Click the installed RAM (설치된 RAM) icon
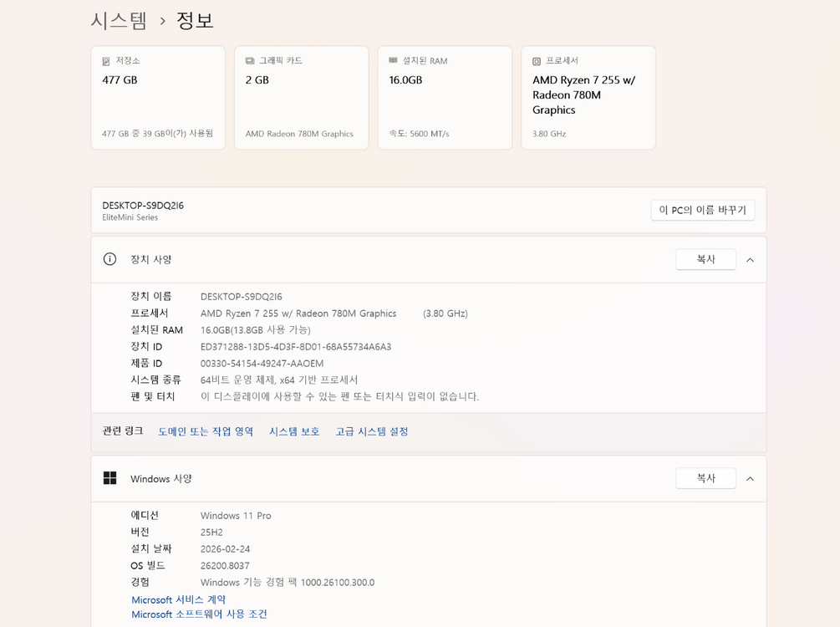This screenshot has height=627, width=840. [392, 59]
